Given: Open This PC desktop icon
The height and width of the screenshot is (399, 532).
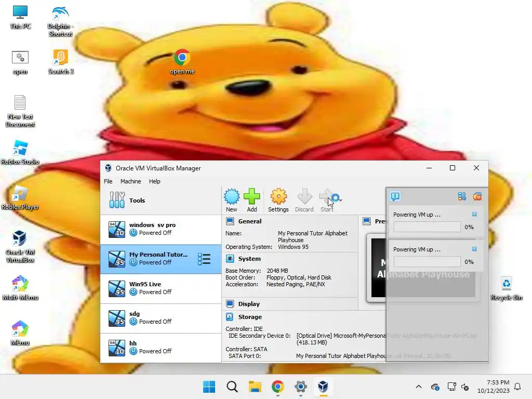Looking at the screenshot, I should tap(20, 17).
